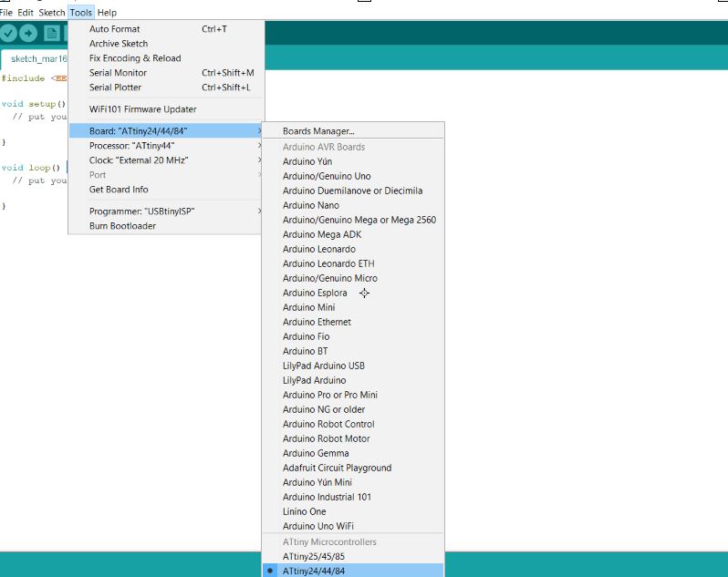This screenshot has height=577, width=728.
Task: Select the Arduino/Genuino Micro board
Action: pyautogui.click(x=353, y=278)
